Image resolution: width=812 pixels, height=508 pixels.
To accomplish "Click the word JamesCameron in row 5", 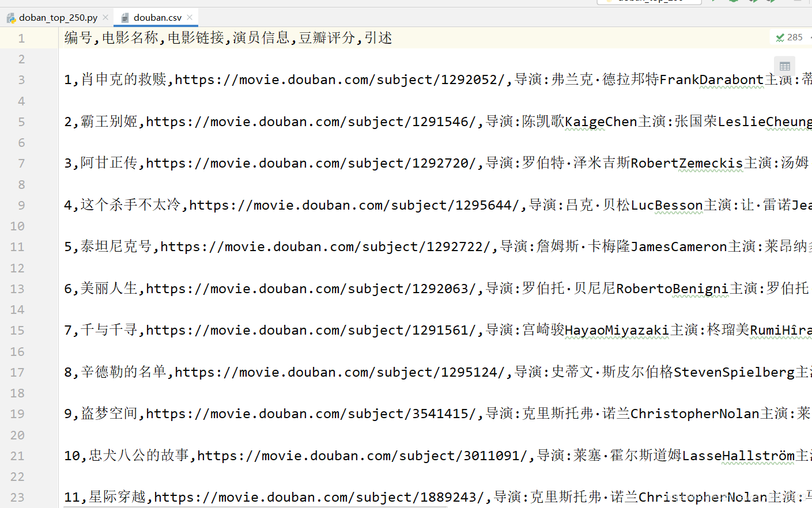I will 679,247.
